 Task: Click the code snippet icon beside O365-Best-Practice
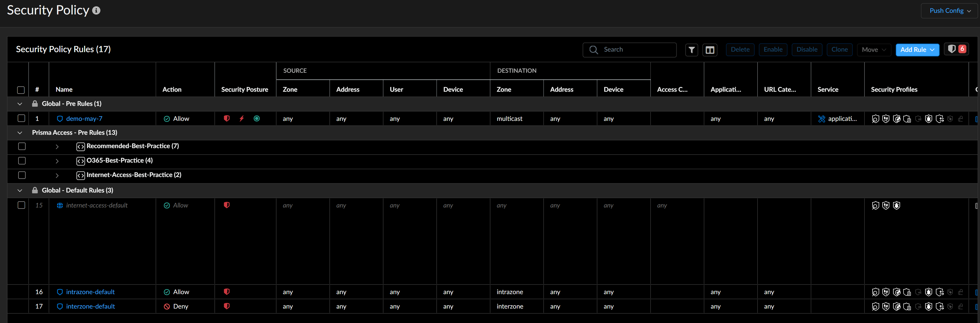(x=81, y=161)
